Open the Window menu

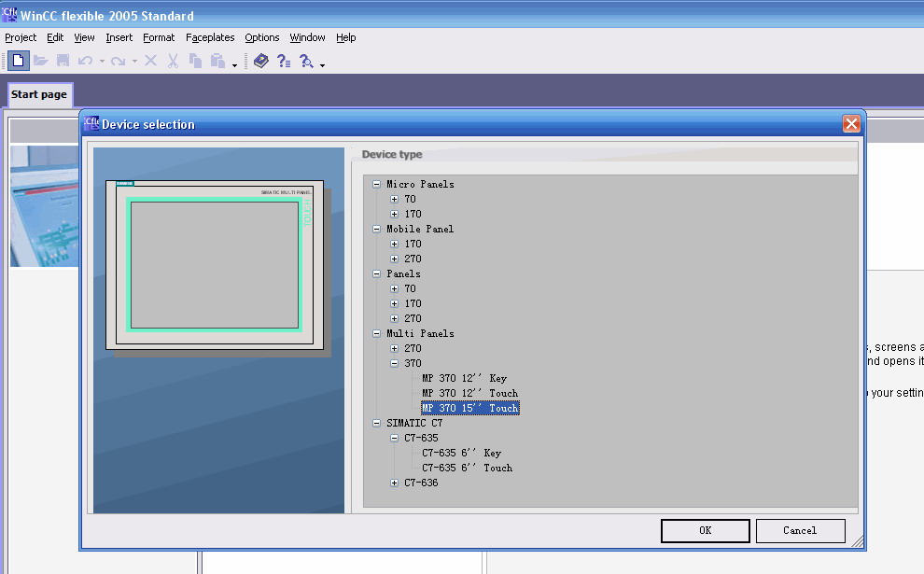click(x=307, y=37)
